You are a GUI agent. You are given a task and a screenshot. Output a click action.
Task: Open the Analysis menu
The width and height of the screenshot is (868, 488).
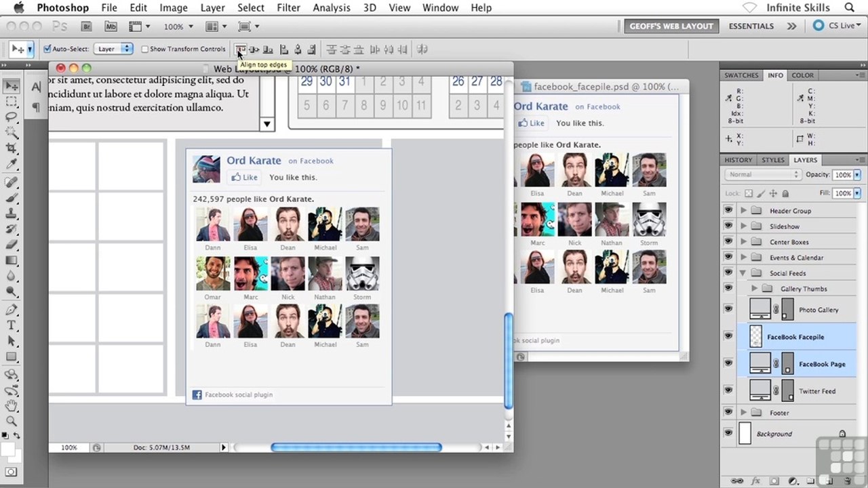click(x=331, y=7)
